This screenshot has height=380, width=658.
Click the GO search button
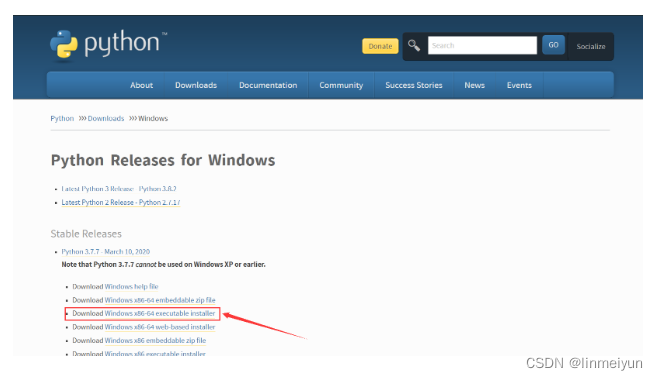553,45
